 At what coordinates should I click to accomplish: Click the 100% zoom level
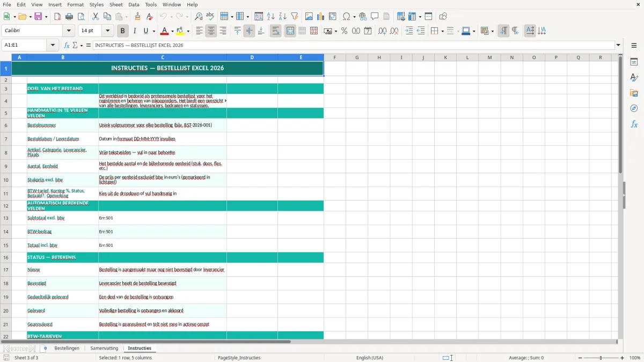[635, 358]
